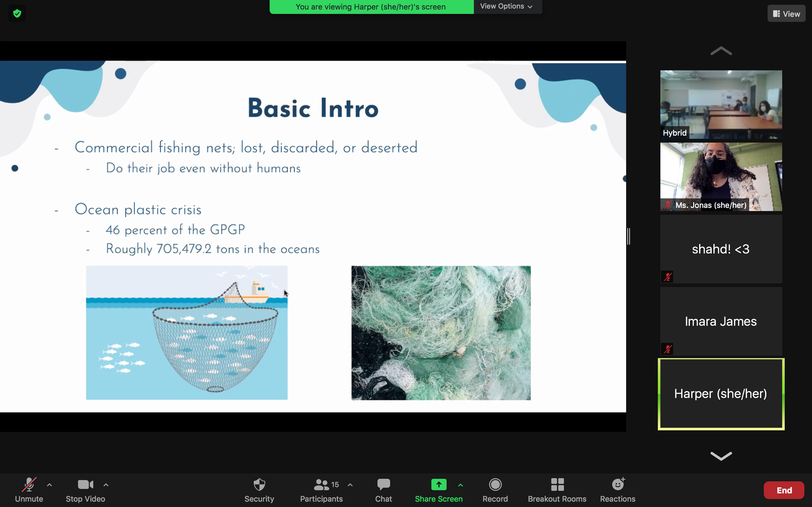Select Ms. Jonas video thumbnail
Screen dimensions: 812x507
tap(721, 177)
